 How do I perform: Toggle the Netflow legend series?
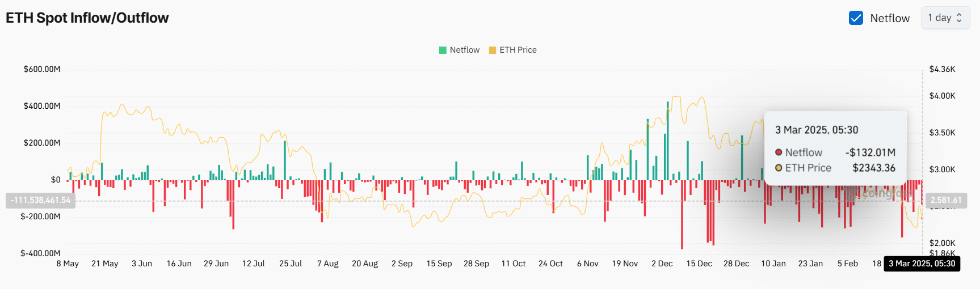[459, 50]
